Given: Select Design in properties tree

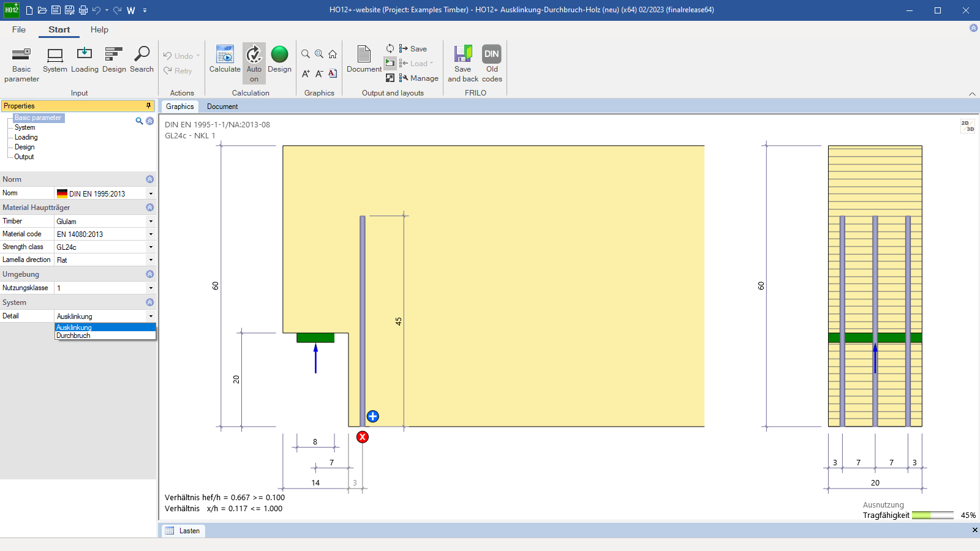Looking at the screenshot, I should pos(24,147).
